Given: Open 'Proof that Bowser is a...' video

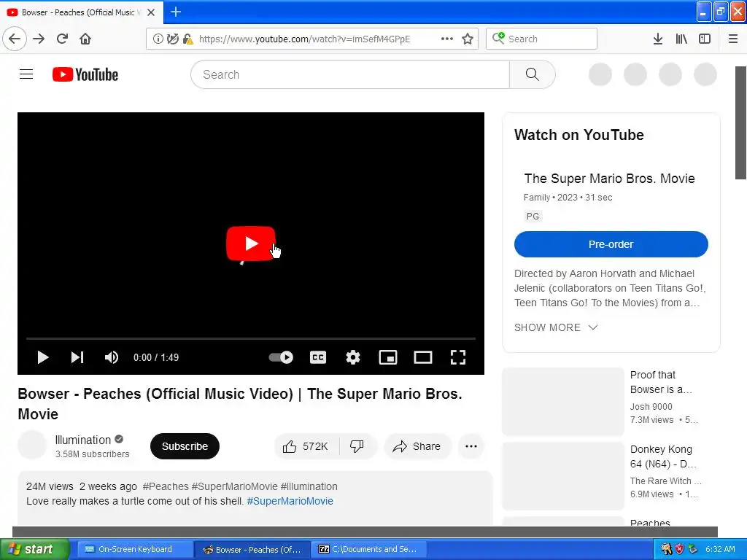Looking at the screenshot, I should point(661,382).
